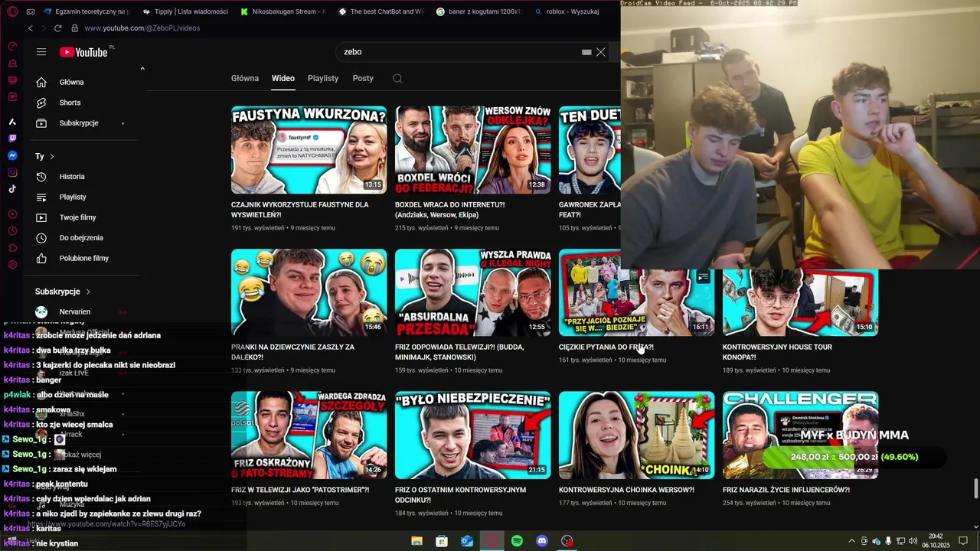Image resolution: width=980 pixels, height=551 pixels.
Task: Go to YouTube home via logo
Action: point(84,52)
